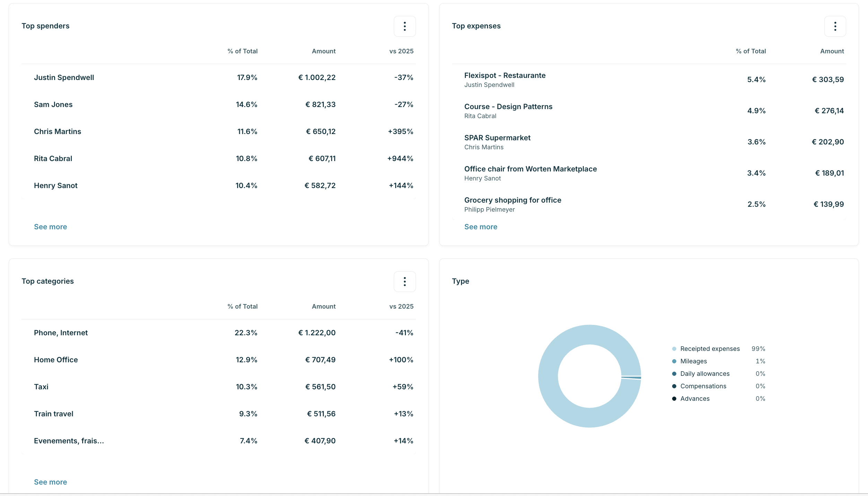868x496 pixels.
Task: Open Office chair from Worten Marketplace expense
Action: pyautogui.click(x=649, y=173)
